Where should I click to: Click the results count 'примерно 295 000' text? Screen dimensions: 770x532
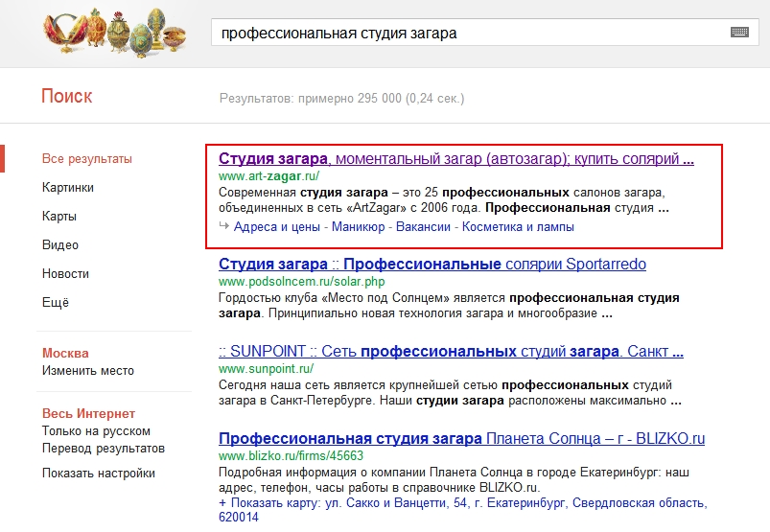point(350,99)
